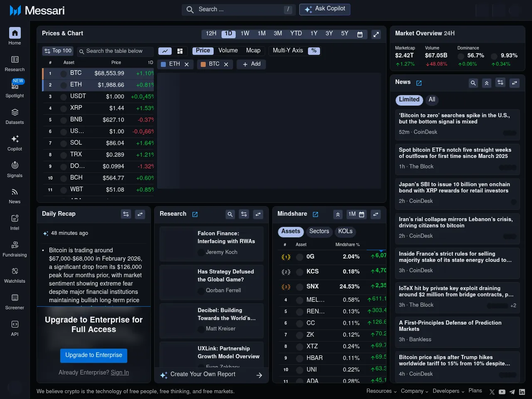Switch news filter to All
532x399 pixels.
point(432,100)
